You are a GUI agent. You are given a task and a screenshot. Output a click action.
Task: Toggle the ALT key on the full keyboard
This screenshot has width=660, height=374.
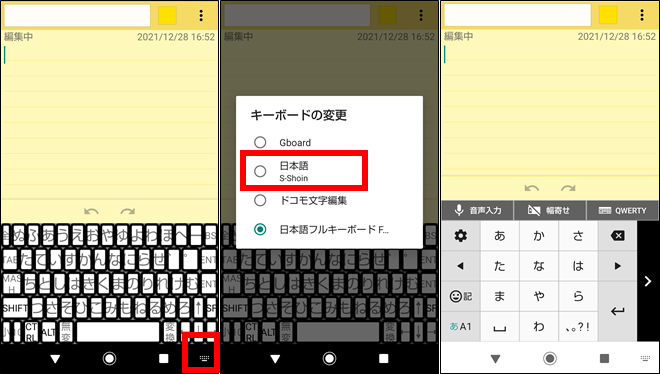point(49,333)
